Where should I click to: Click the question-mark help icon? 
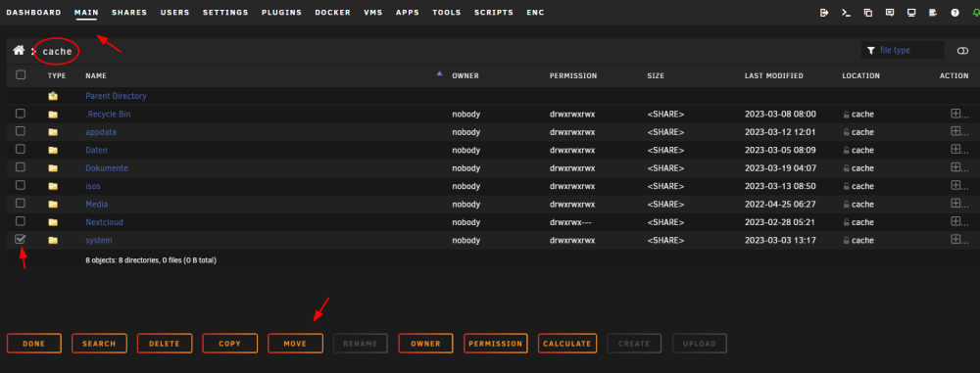click(x=955, y=13)
